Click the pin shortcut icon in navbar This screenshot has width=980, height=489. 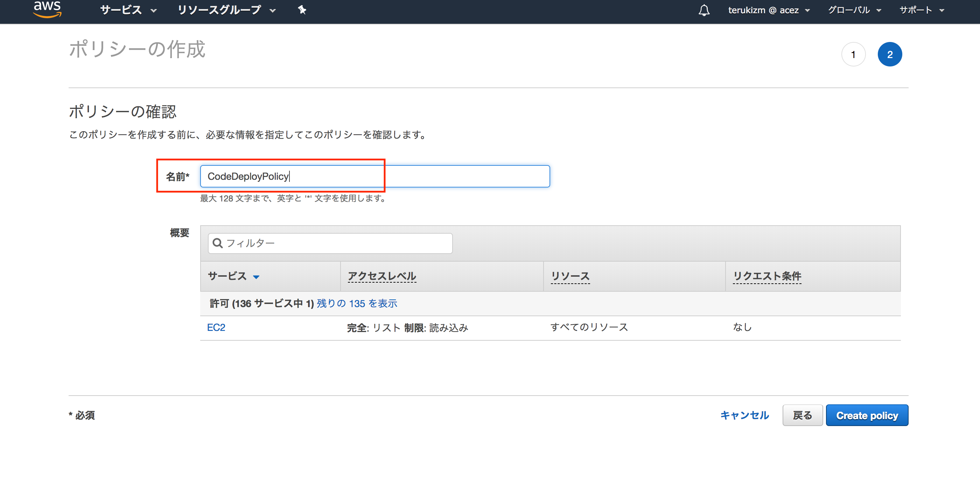(302, 10)
